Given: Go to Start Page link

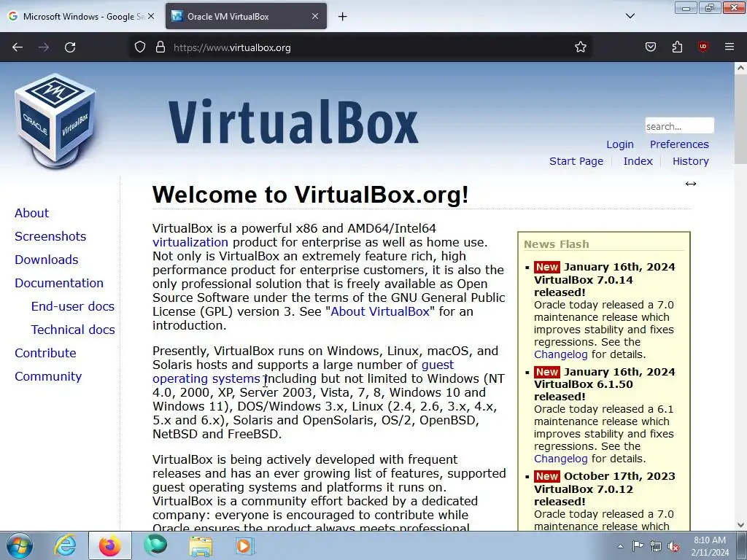Looking at the screenshot, I should point(576,161).
